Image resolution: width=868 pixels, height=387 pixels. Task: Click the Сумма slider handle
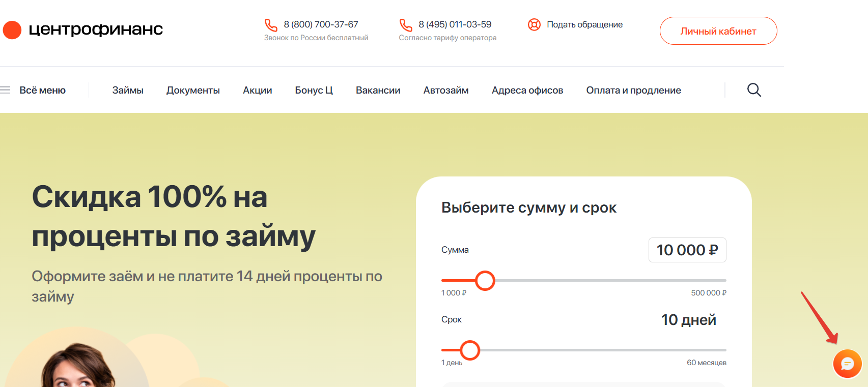485,280
